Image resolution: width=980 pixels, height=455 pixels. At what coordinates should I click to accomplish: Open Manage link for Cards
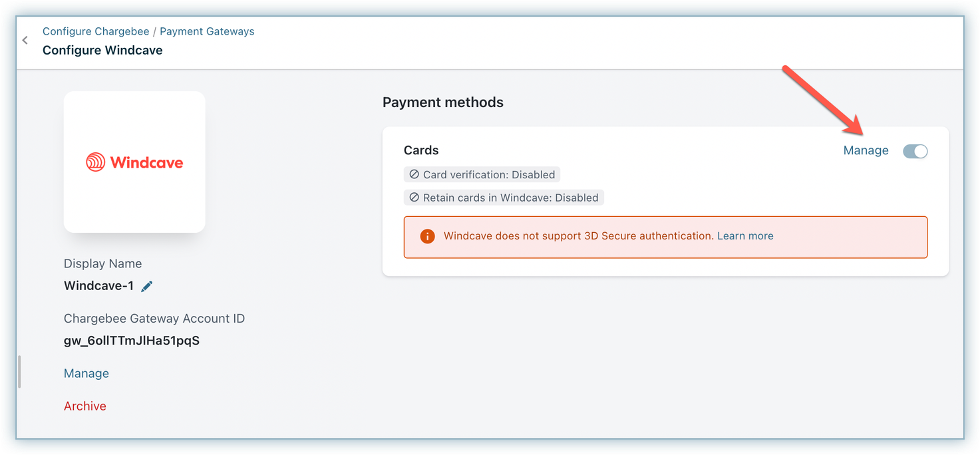tap(866, 150)
